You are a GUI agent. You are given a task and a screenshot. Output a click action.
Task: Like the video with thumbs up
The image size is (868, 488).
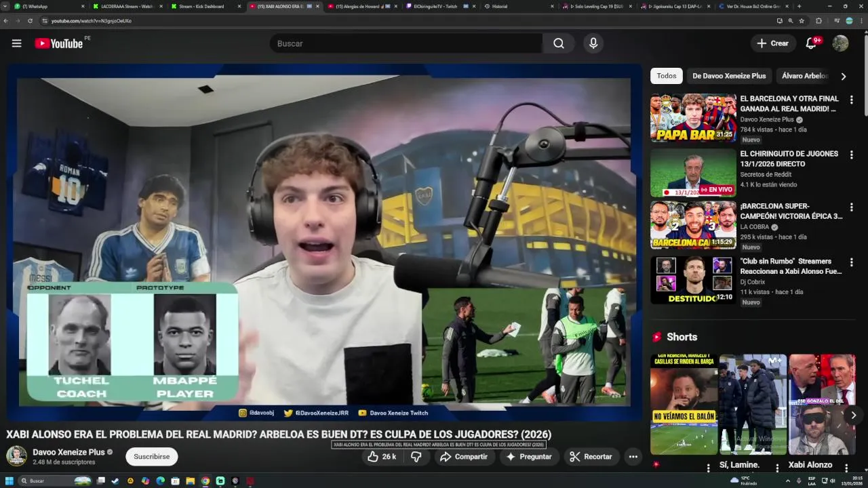382,457
